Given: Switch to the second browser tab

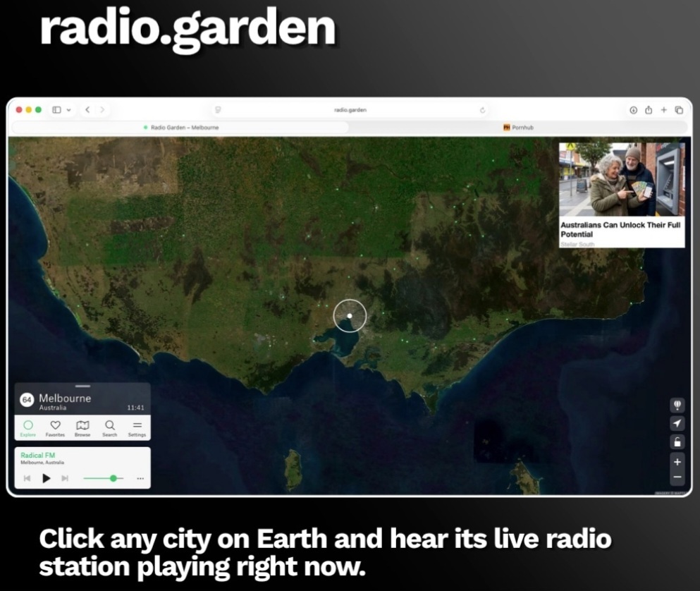Looking at the screenshot, I should [x=518, y=128].
